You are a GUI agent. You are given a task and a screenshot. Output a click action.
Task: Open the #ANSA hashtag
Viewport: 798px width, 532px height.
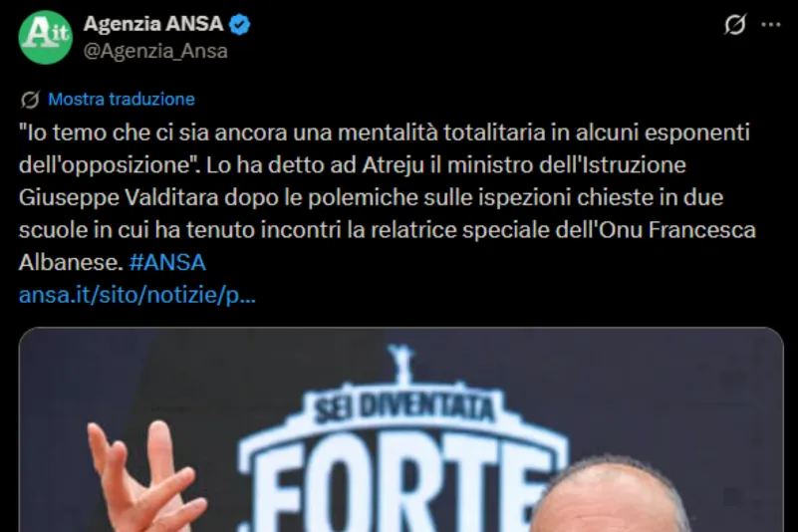[167, 263]
